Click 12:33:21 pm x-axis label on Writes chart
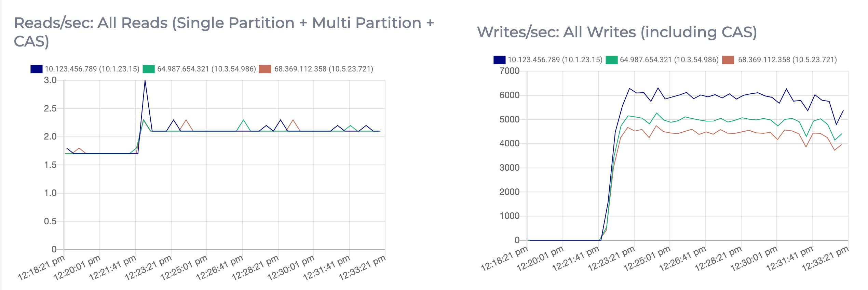Viewport: 868px width, 290px height. tap(825, 259)
